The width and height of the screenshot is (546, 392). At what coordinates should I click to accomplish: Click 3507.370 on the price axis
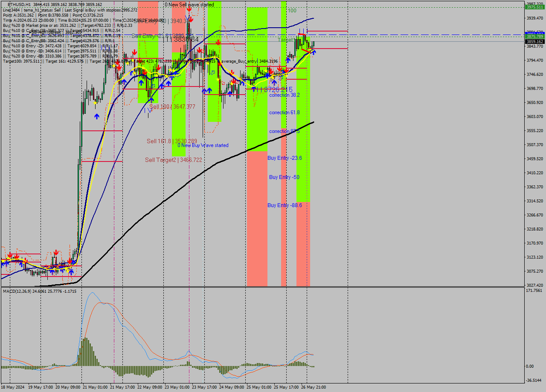coord(535,145)
